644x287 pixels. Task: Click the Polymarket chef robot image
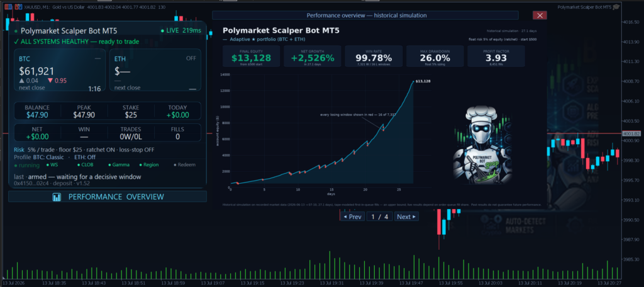pyautogui.click(x=482, y=144)
